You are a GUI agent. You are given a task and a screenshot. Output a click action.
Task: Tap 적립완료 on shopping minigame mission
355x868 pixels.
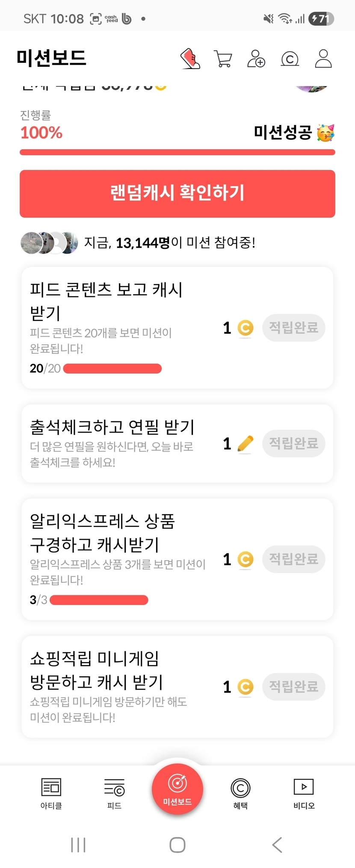pyautogui.click(x=293, y=687)
